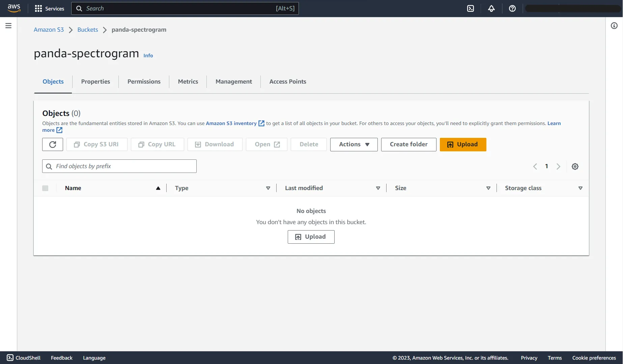Viewport: 623px width, 364px height.
Task: Click the external link icon after Learn more
Action: [59, 130]
